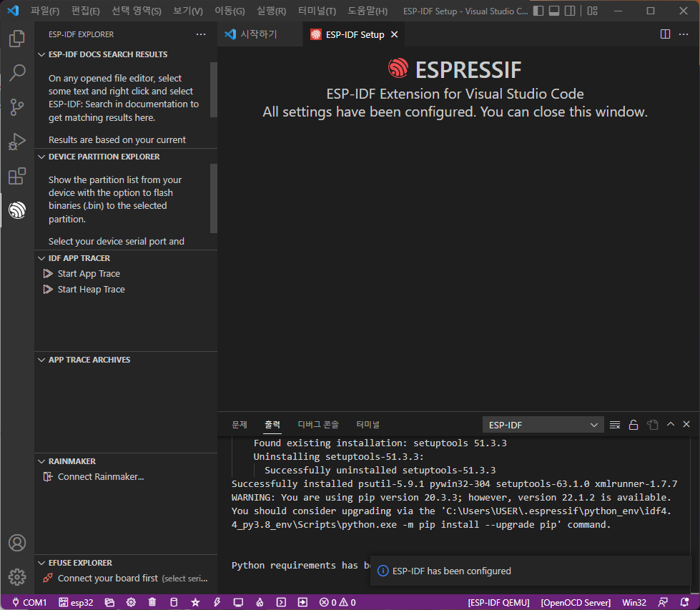Select serial port COM1 in status bar
This screenshot has width=700, height=610.
click(x=29, y=602)
